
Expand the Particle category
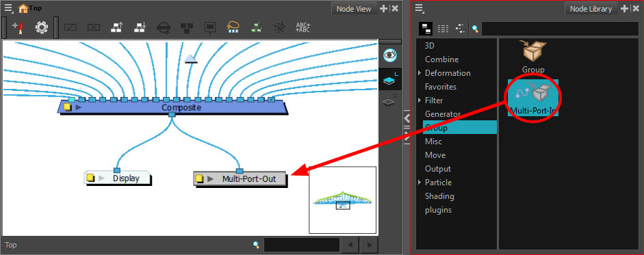pyautogui.click(x=420, y=183)
